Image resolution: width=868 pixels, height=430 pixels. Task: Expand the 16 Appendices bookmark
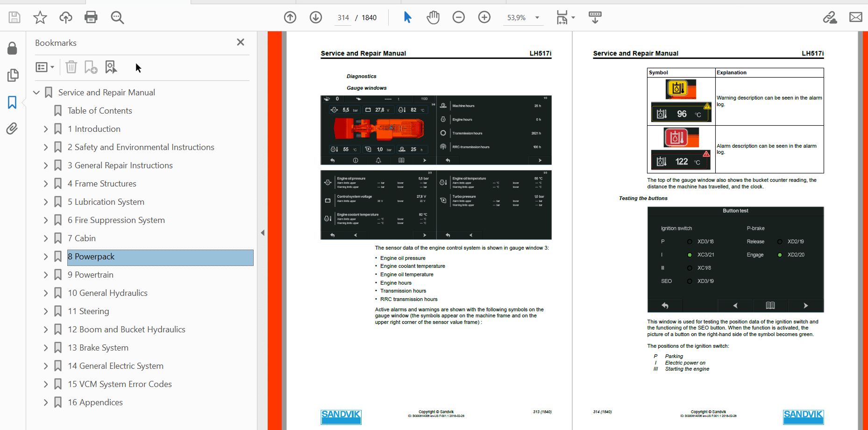46,402
